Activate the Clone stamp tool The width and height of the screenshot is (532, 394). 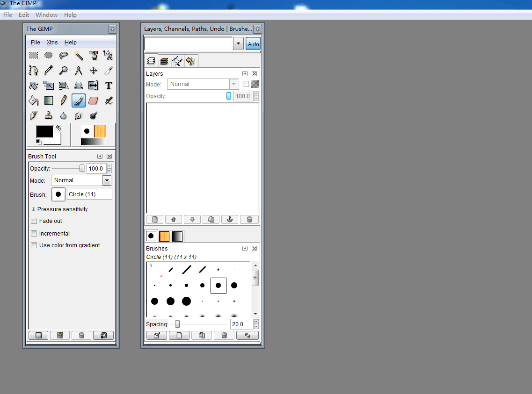pyautogui.click(x=49, y=115)
